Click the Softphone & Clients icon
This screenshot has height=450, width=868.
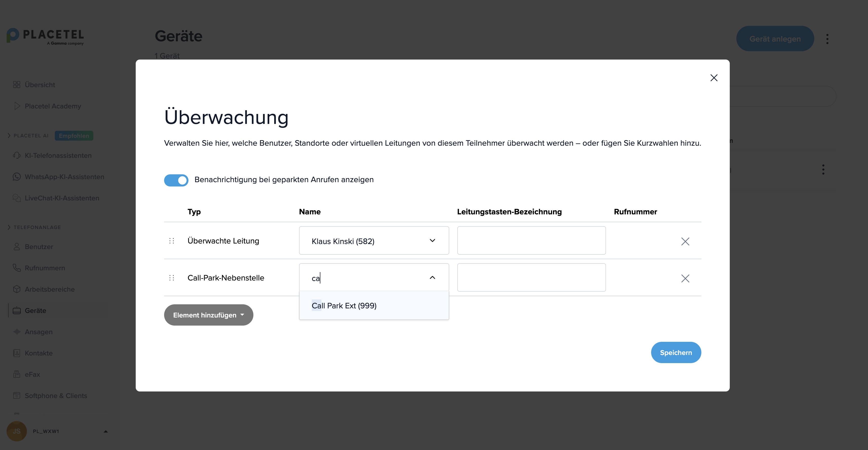16,396
